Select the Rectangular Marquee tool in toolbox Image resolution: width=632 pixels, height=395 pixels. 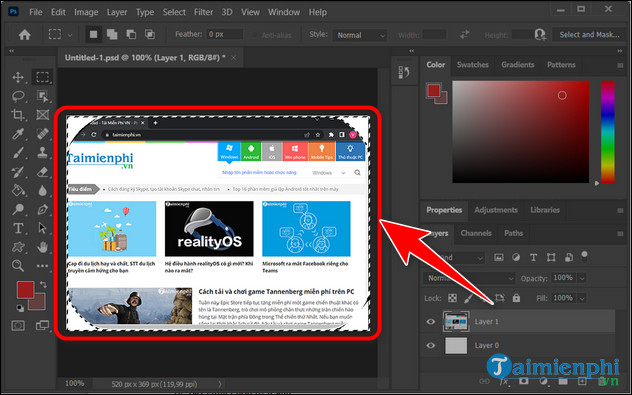42,77
